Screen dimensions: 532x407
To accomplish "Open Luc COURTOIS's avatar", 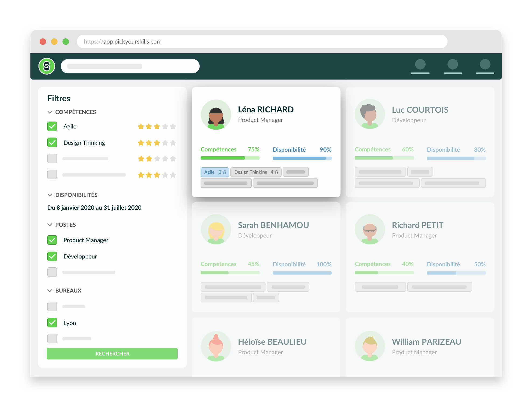I will pos(370,115).
